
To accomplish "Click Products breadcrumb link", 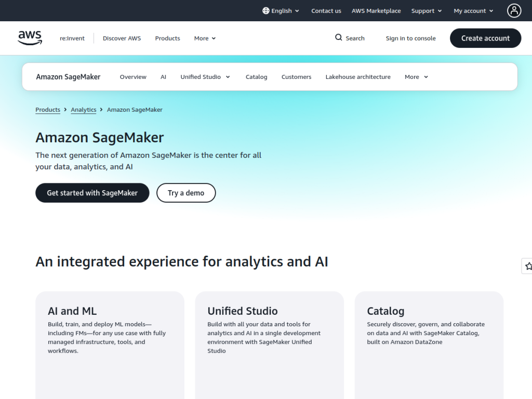I will (48, 110).
